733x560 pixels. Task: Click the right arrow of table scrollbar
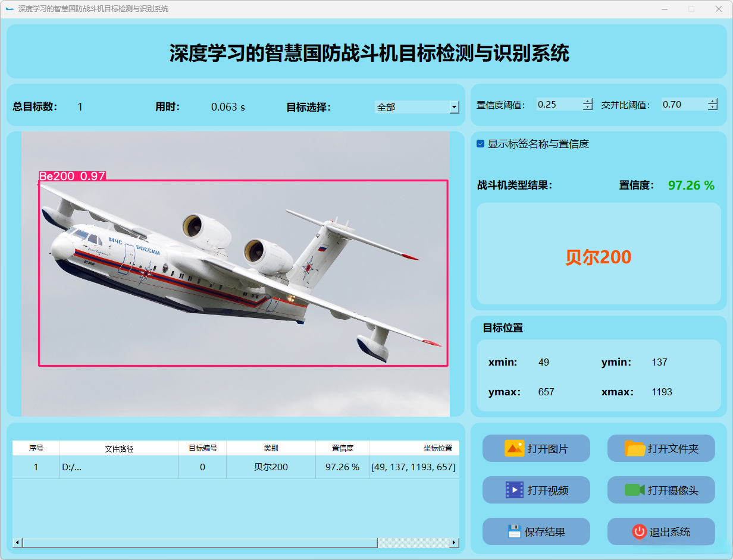455,543
